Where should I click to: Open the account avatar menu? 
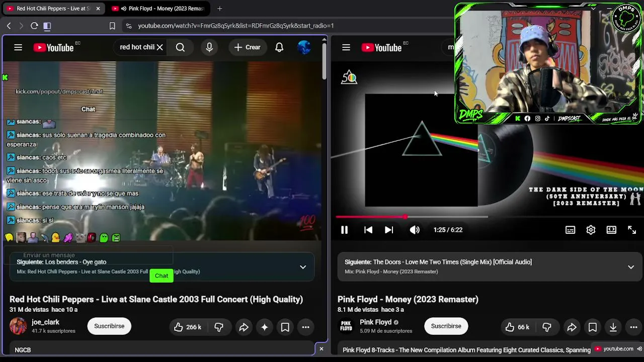coord(304,47)
